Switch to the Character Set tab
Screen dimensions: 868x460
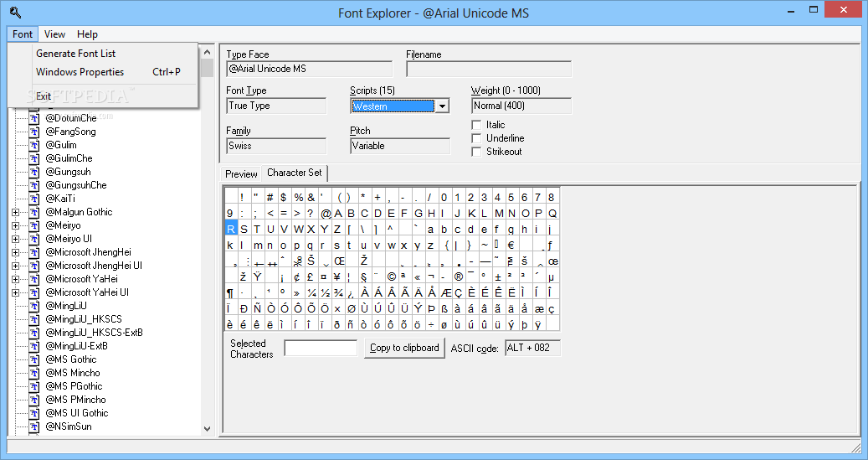pyautogui.click(x=295, y=173)
